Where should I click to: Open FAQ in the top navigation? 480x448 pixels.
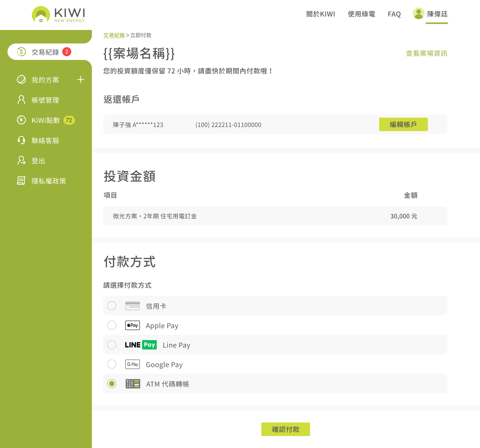tap(394, 14)
